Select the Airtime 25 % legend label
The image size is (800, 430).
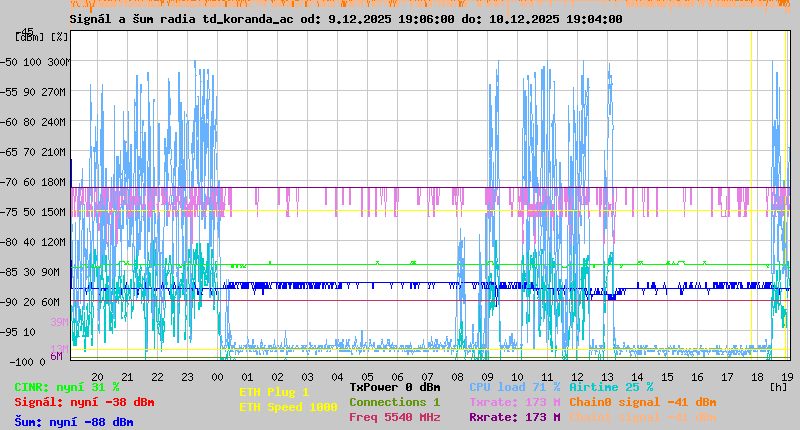coord(611,387)
